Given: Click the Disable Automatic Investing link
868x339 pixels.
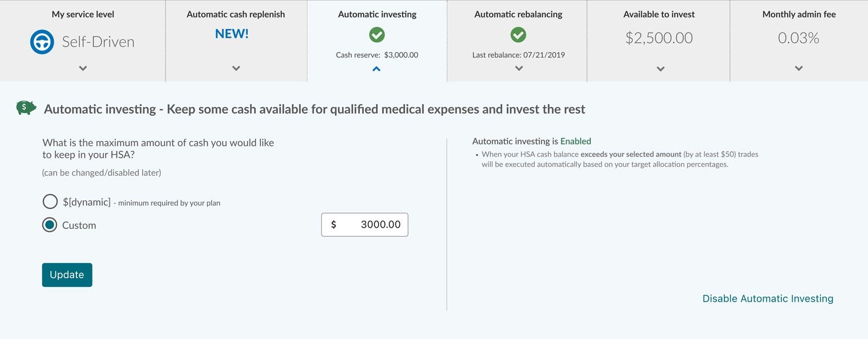Looking at the screenshot, I should coord(767,298).
